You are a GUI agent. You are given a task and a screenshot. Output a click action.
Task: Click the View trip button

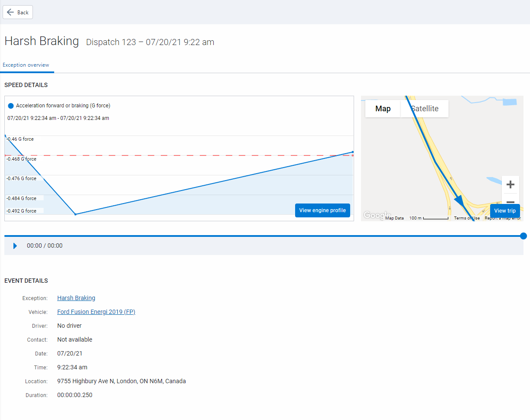pyautogui.click(x=505, y=211)
